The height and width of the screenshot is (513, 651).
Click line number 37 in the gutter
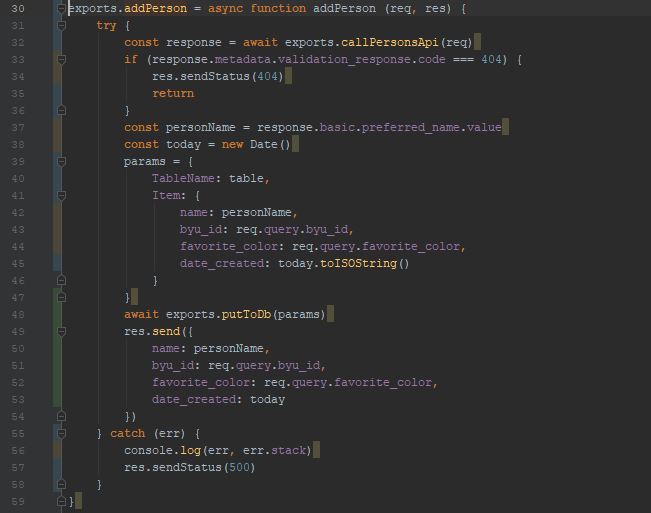(18, 127)
